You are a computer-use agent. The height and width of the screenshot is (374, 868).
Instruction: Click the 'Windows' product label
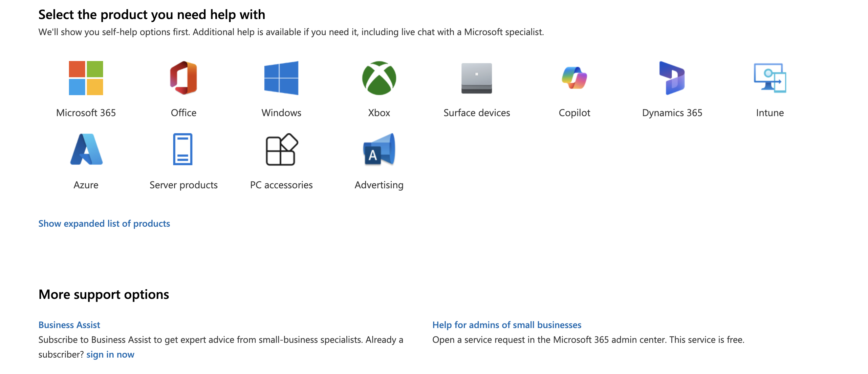281,113
